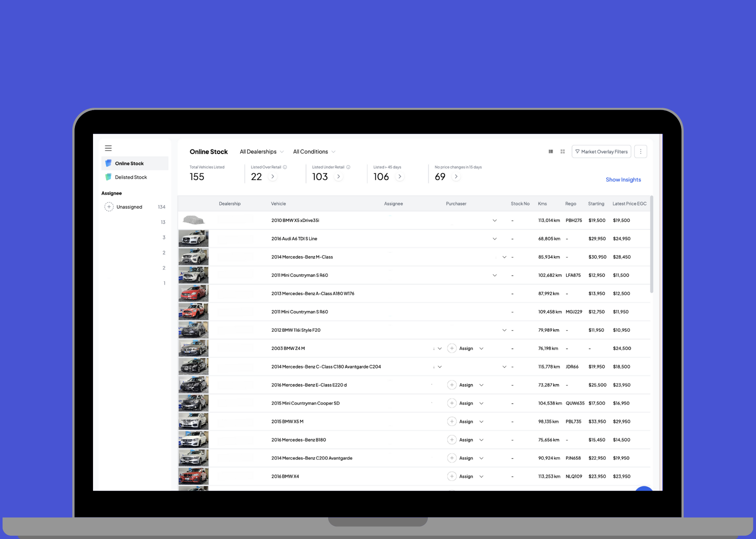Click the arrow beside Listed > 45 days count
The height and width of the screenshot is (539, 756).
pos(400,177)
